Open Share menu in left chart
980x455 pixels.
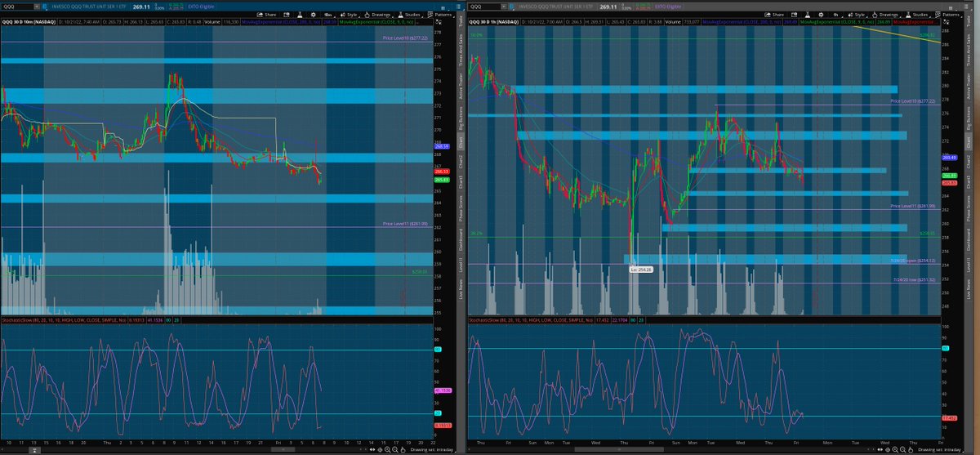(x=267, y=15)
